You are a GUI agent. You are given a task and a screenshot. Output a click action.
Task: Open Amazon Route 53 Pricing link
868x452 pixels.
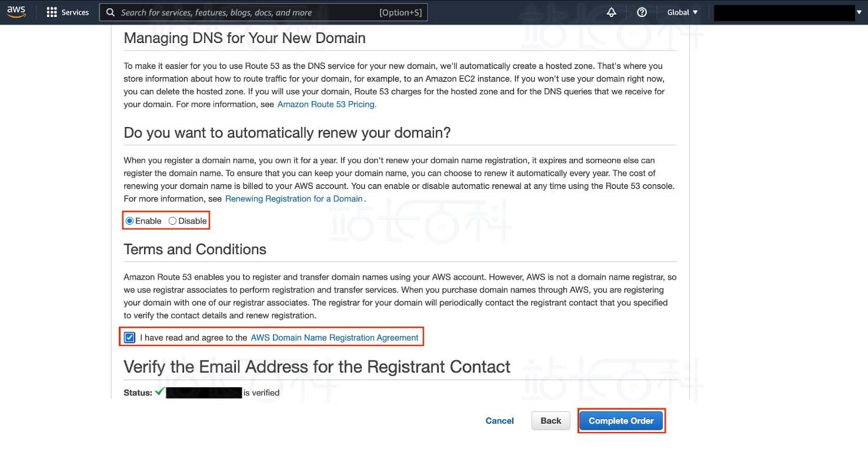[326, 105]
